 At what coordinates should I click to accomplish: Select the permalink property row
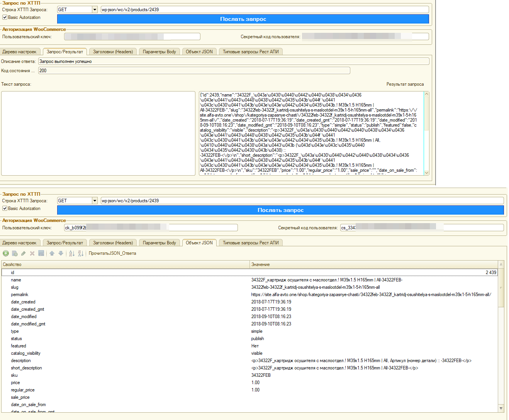point(249,295)
